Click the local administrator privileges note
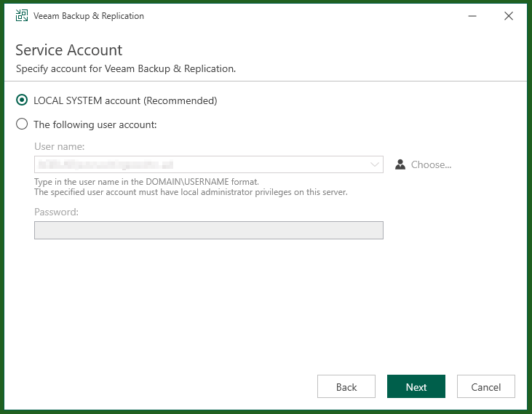The width and height of the screenshot is (532, 414). [191, 192]
